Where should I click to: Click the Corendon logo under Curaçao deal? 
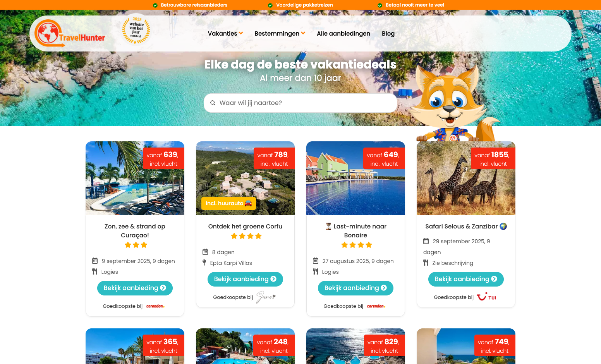point(155,306)
